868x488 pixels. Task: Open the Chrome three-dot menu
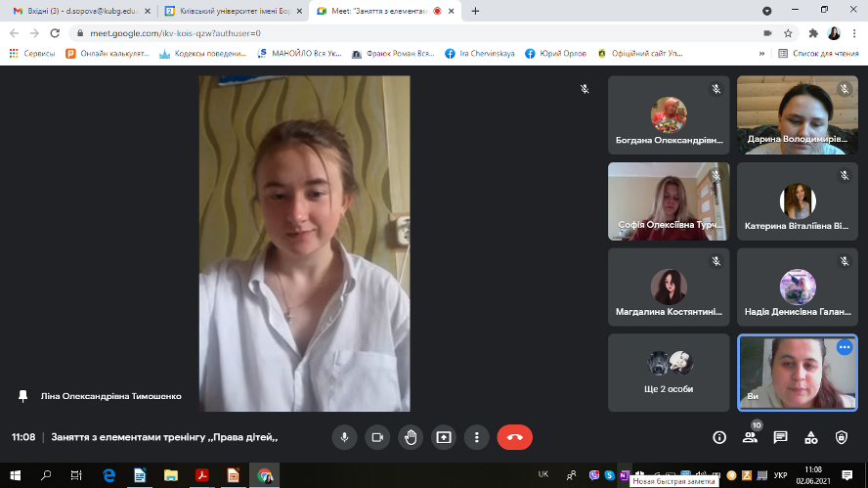click(x=856, y=33)
